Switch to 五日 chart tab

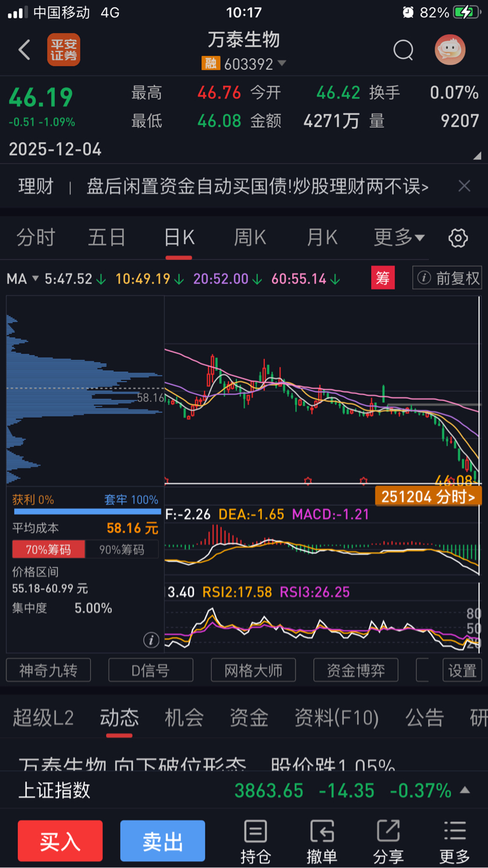pos(107,238)
